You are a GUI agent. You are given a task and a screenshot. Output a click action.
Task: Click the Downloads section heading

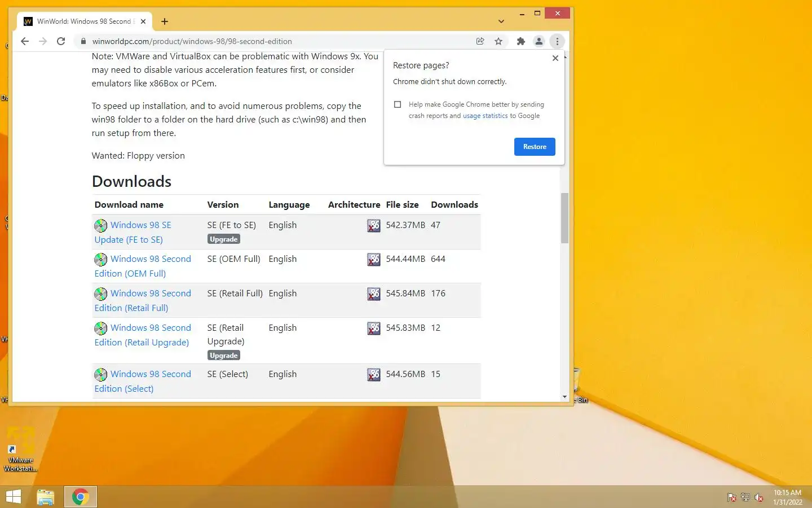[131, 182]
